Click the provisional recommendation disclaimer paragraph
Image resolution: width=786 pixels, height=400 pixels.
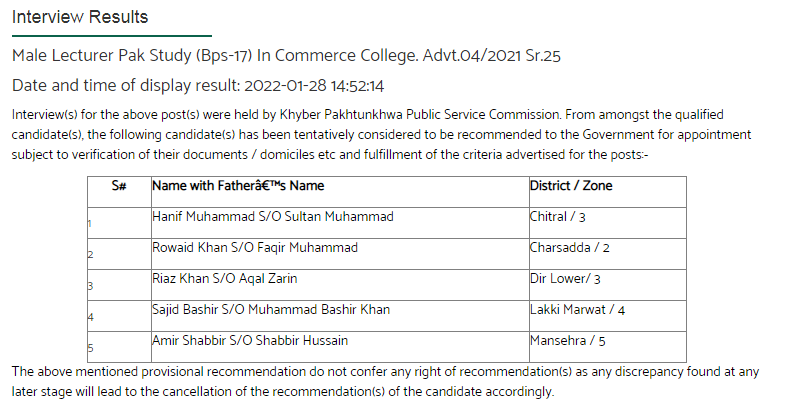[385, 381]
